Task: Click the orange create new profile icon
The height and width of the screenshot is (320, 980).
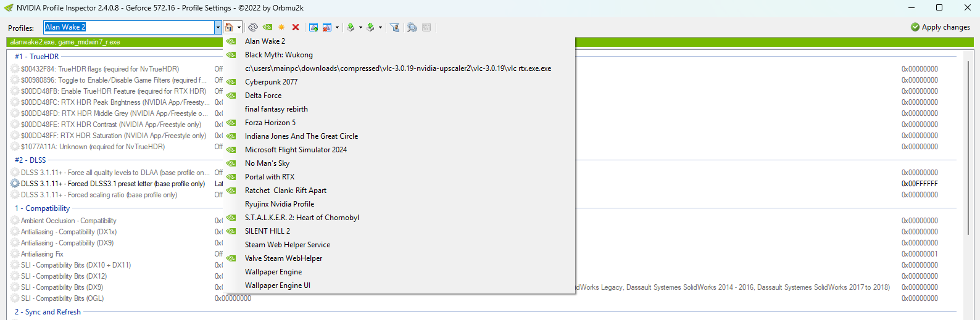Action: [x=281, y=27]
